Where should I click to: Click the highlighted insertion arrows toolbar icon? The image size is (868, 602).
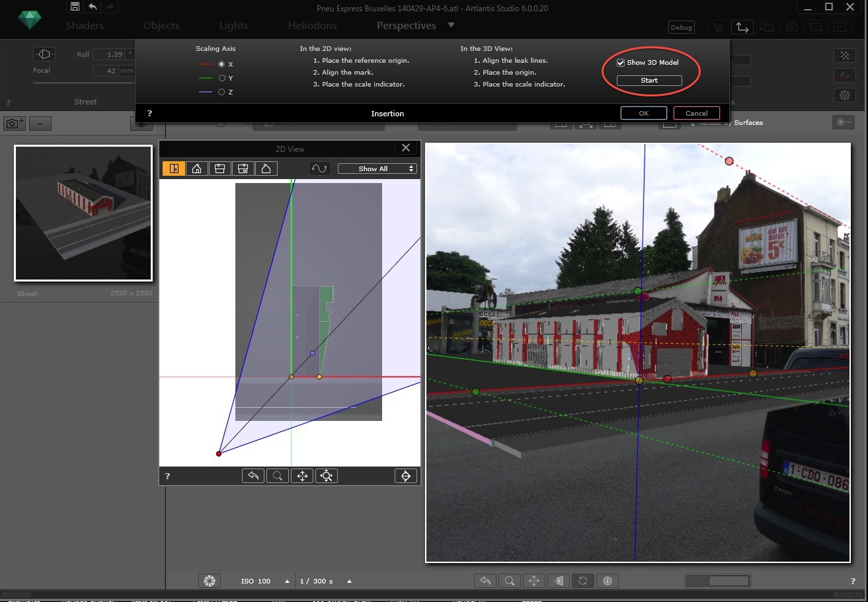742,27
